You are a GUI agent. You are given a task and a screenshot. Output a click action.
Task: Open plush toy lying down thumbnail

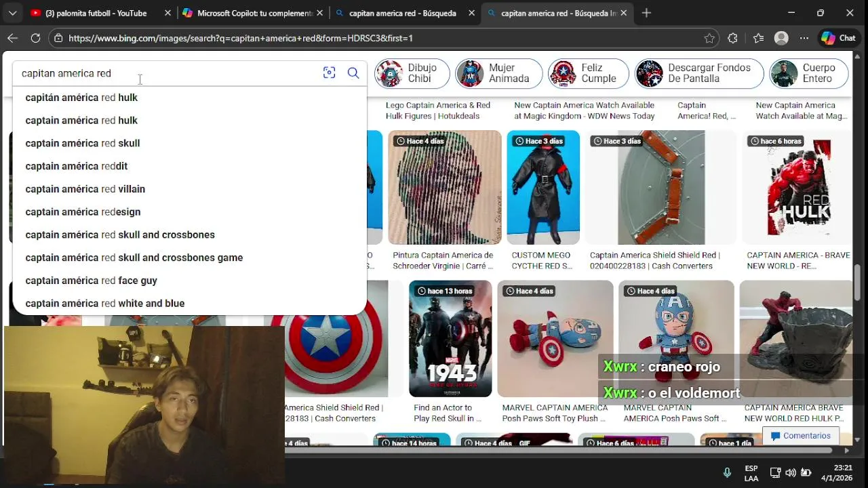555,339
